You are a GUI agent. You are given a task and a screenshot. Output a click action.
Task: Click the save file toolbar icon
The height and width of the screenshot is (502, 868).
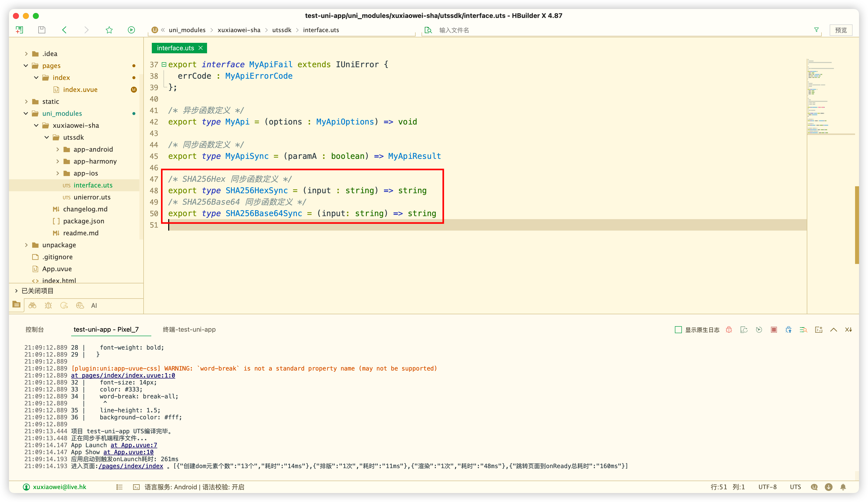tap(42, 30)
